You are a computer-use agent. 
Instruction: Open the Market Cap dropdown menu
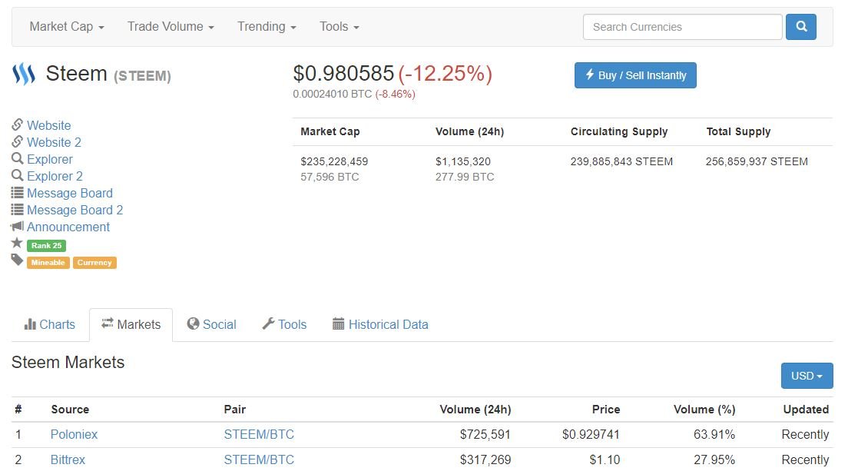point(67,27)
